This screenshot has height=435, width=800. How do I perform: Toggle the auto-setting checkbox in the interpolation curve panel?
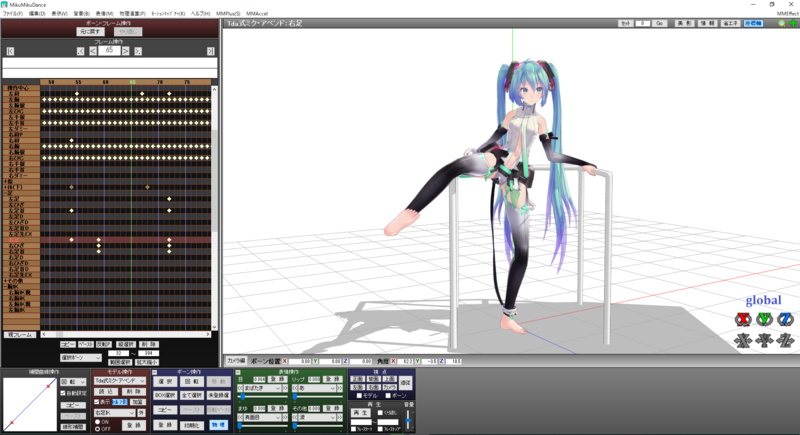click(63, 393)
